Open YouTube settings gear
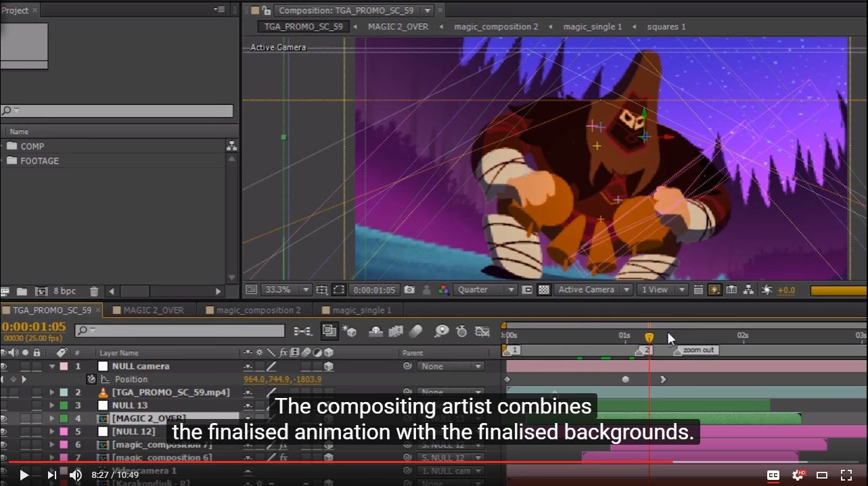 (x=798, y=475)
